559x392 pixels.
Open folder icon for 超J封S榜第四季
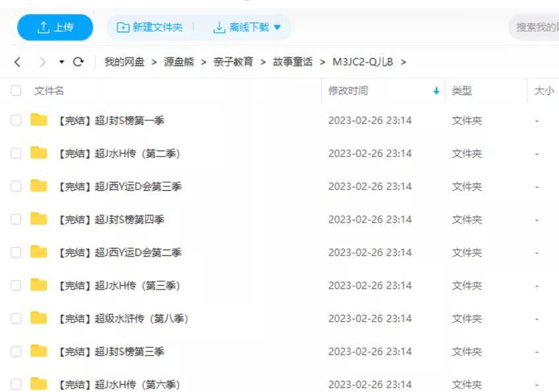[39, 219]
